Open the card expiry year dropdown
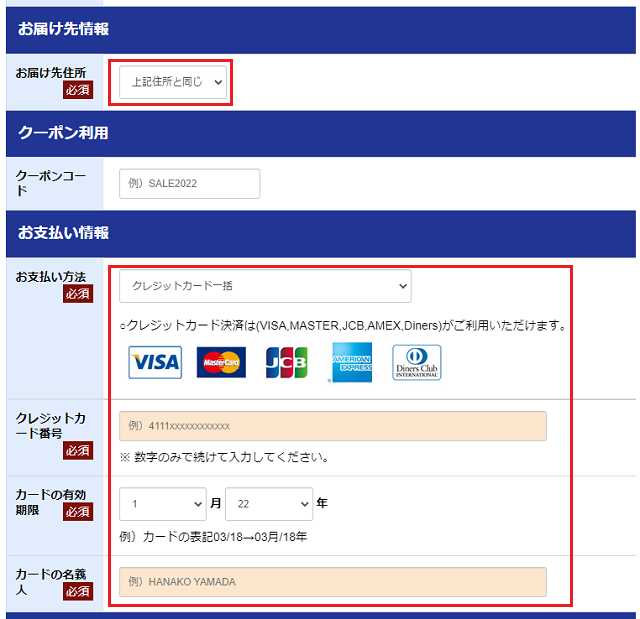 coord(269,504)
